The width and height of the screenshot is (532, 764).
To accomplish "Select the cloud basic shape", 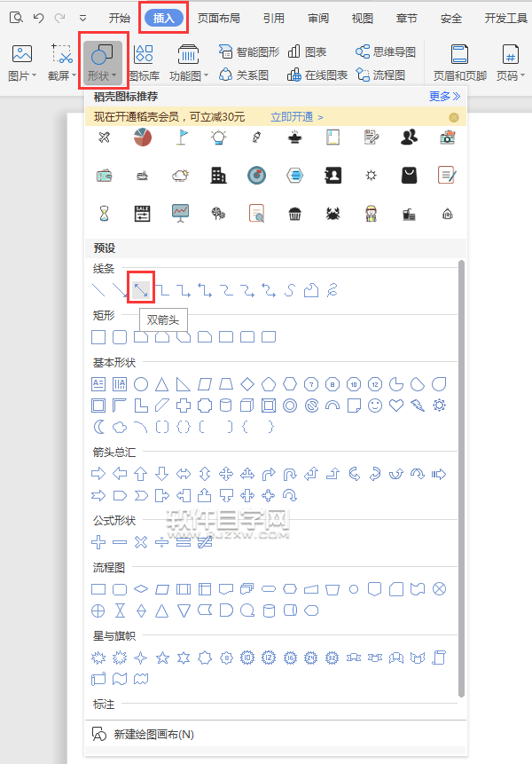I will point(120,428).
